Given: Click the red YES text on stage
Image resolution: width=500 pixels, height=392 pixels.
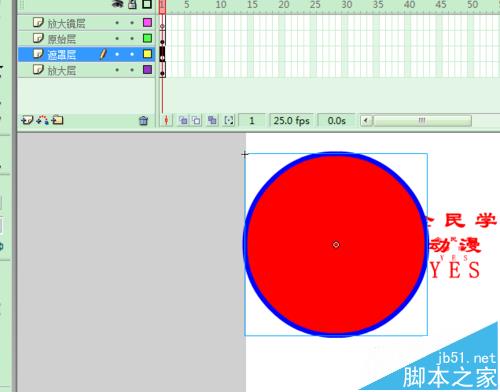Looking at the screenshot, I should [x=455, y=270].
